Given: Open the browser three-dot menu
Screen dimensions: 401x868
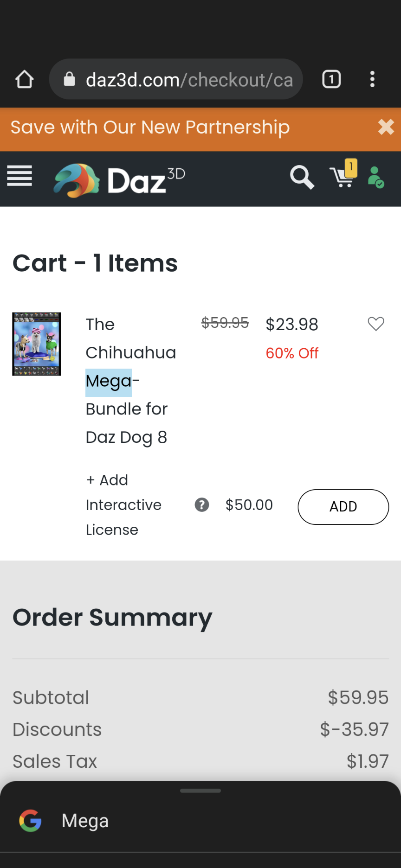Looking at the screenshot, I should (x=372, y=79).
